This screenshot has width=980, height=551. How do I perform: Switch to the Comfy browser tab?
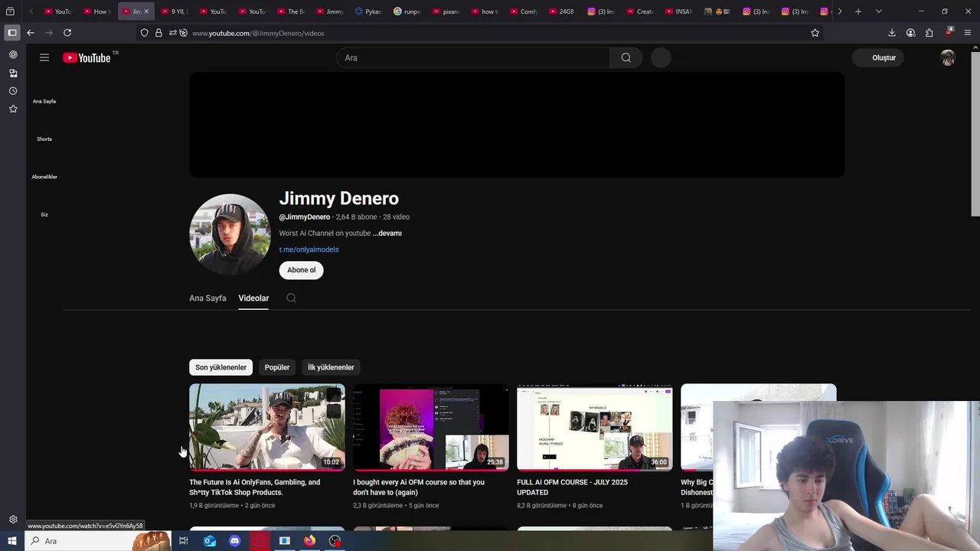524,11
